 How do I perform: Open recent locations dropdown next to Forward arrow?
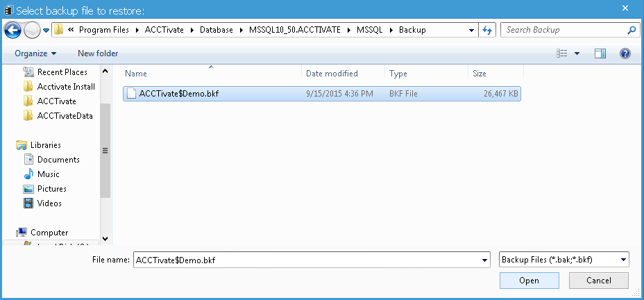pos(46,31)
